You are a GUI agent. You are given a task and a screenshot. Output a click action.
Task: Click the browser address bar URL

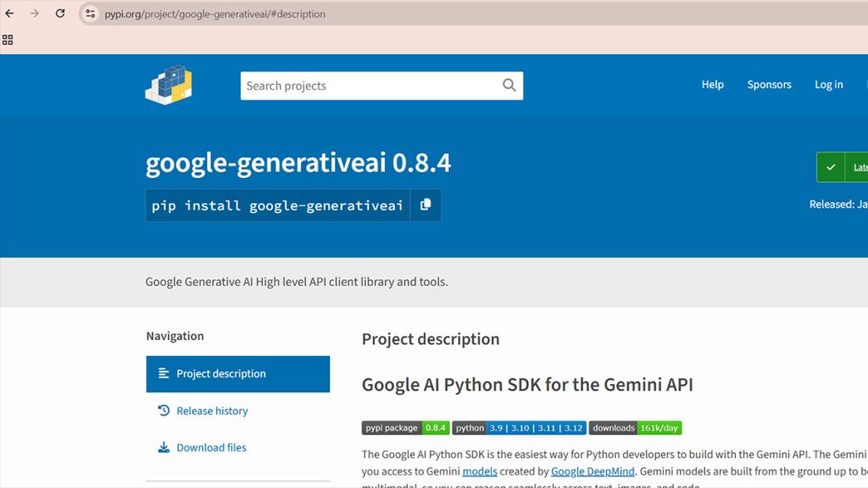tap(214, 14)
